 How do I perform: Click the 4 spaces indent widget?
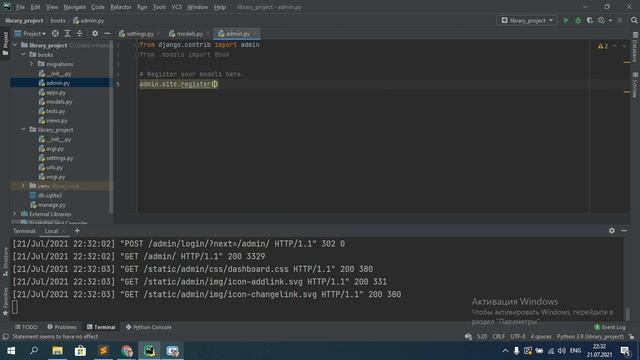coord(541,337)
